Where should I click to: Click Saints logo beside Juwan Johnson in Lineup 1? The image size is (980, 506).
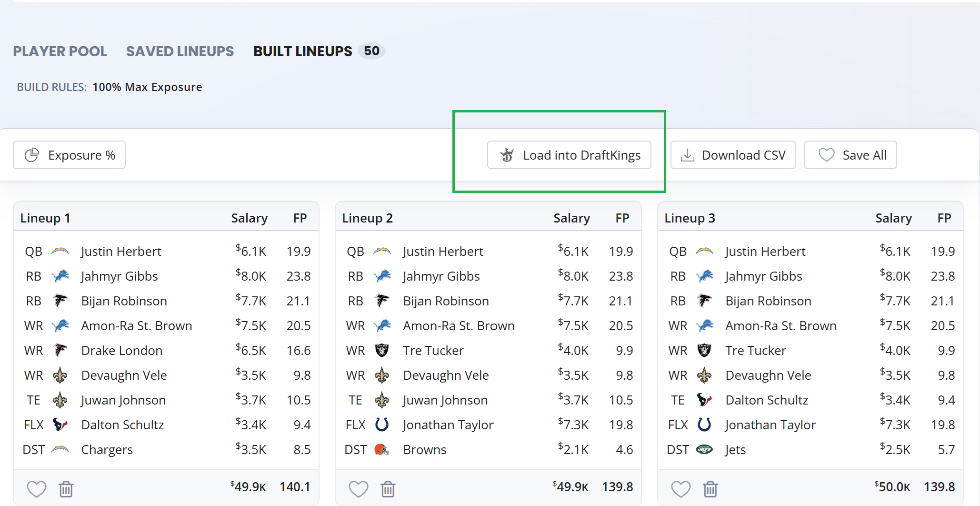[x=60, y=400]
